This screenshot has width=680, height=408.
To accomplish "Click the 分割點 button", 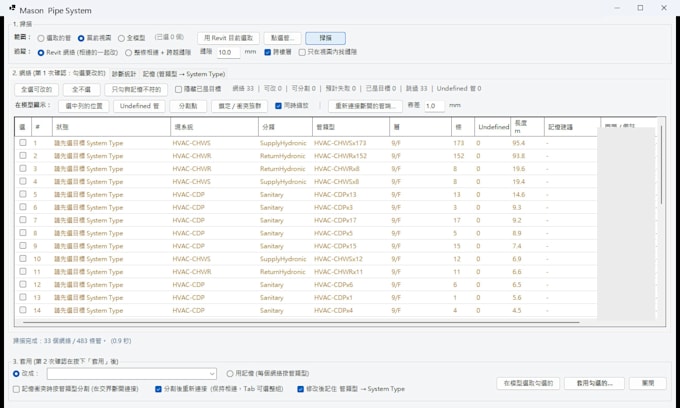I will pos(188,106).
